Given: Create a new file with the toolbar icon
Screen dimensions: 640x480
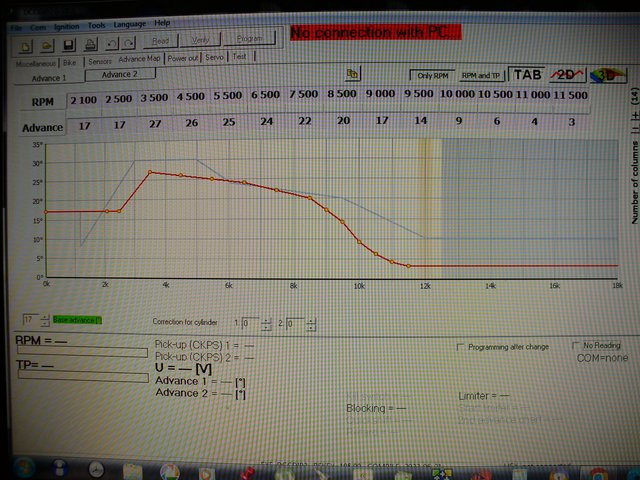Looking at the screenshot, I should coord(26,46).
